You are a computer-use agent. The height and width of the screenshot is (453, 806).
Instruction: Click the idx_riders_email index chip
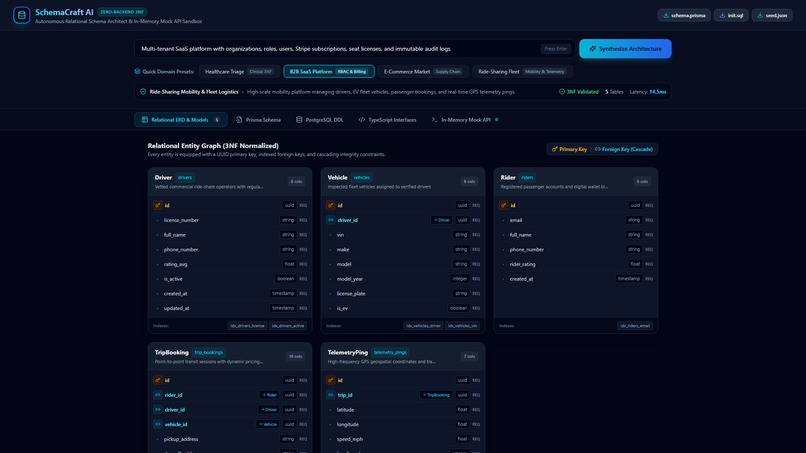tap(635, 325)
